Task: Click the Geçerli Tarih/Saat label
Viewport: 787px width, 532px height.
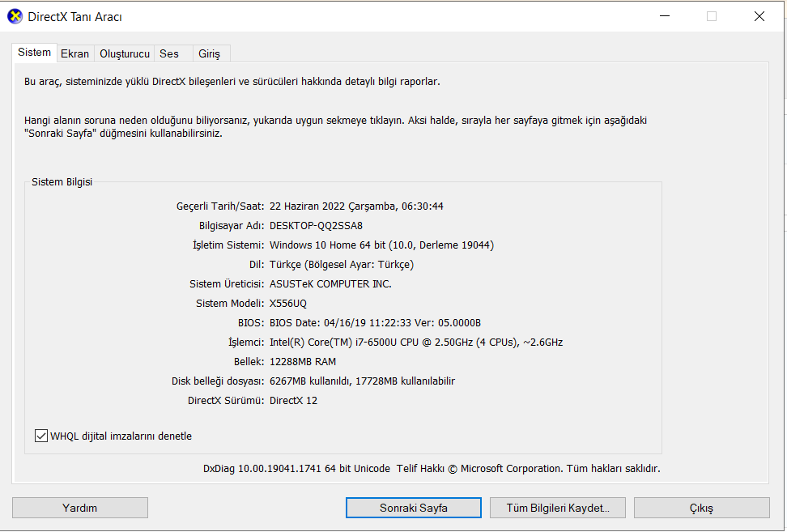Action: [220, 206]
